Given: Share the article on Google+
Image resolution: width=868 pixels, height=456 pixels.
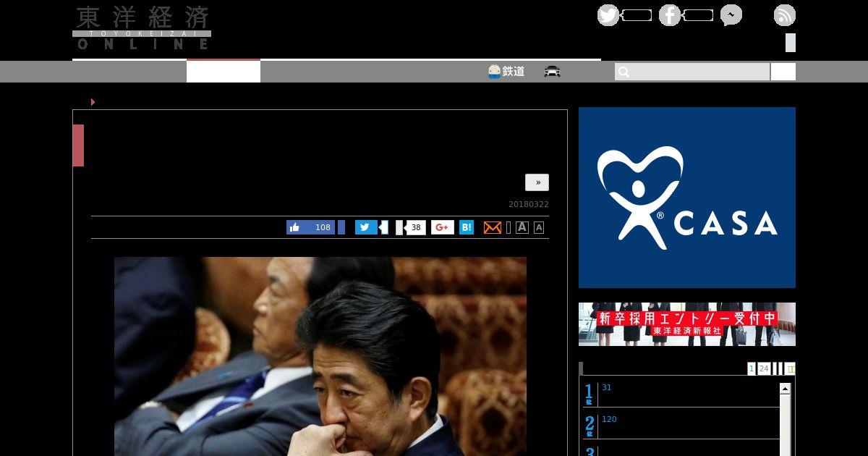Looking at the screenshot, I should click(x=443, y=227).
